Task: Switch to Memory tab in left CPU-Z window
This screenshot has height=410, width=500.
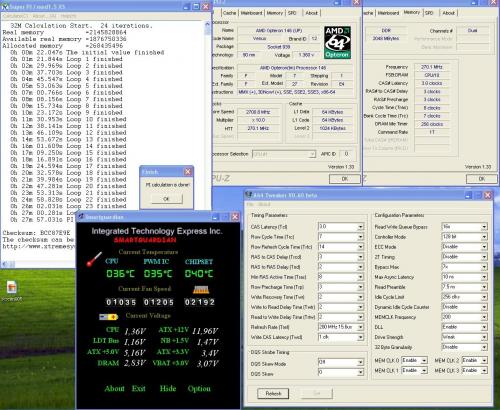Action: point(275,13)
